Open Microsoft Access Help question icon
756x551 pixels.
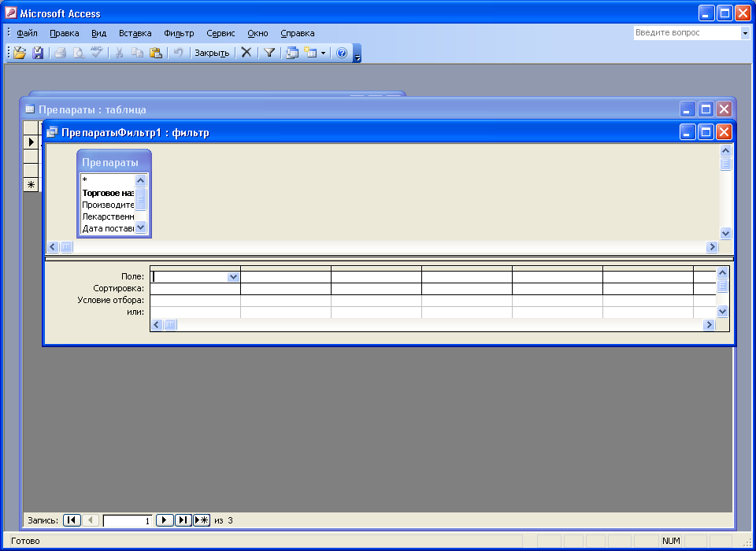tap(342, 53)
